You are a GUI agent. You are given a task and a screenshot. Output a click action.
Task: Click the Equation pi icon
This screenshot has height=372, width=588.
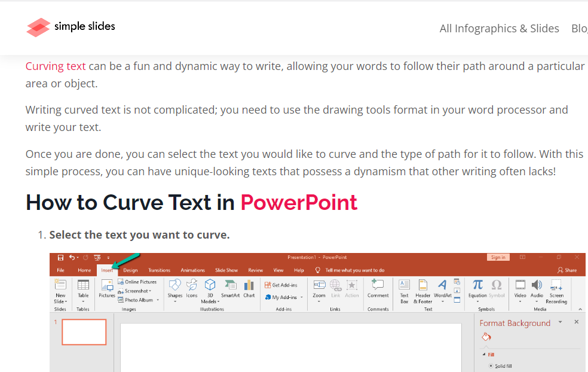477,285
